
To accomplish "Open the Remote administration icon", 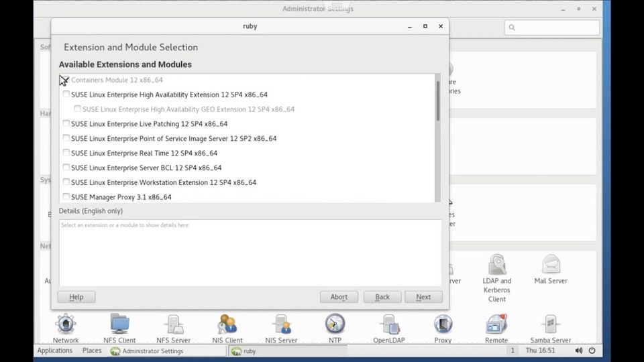I will [x=496, y=324].
